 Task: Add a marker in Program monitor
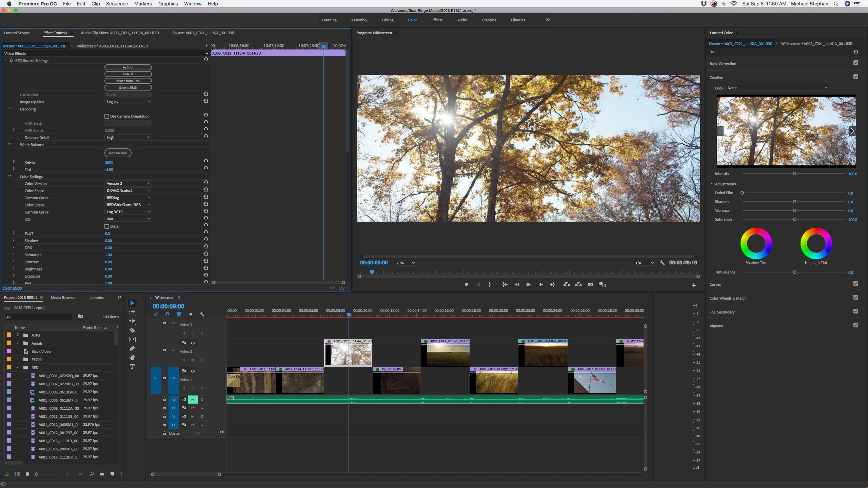tap(466, 285)
